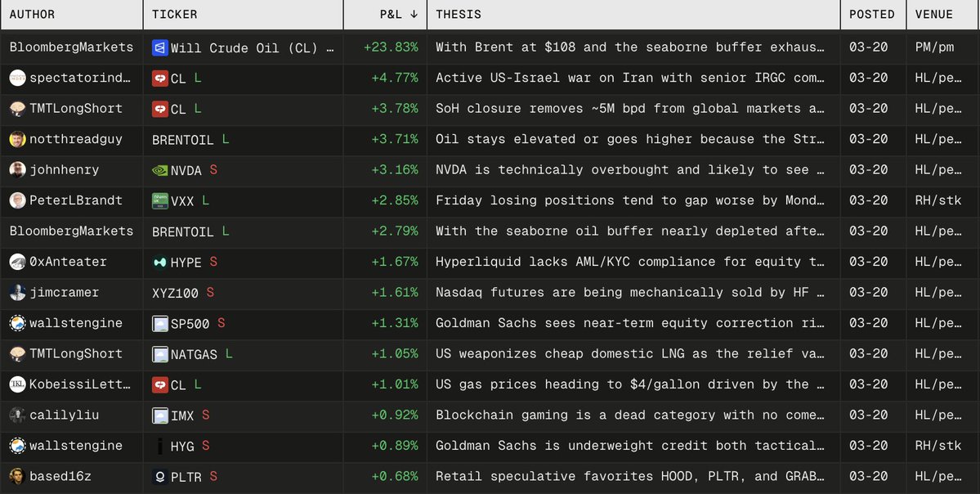
Task: Open PeterLBrandt avatar
Action: 17,200
